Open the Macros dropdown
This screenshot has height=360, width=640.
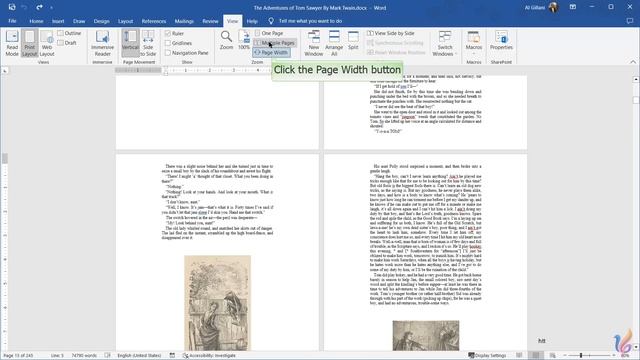[x=473, y=43]
